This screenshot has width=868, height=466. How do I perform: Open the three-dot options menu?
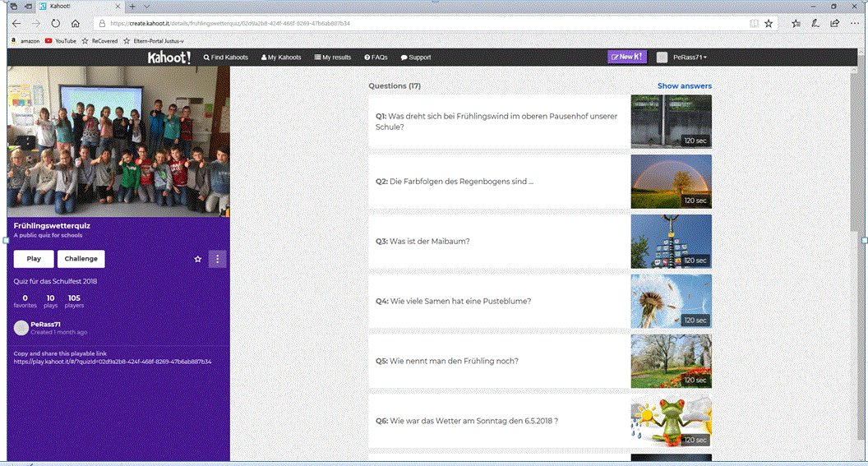coord(217,259)
